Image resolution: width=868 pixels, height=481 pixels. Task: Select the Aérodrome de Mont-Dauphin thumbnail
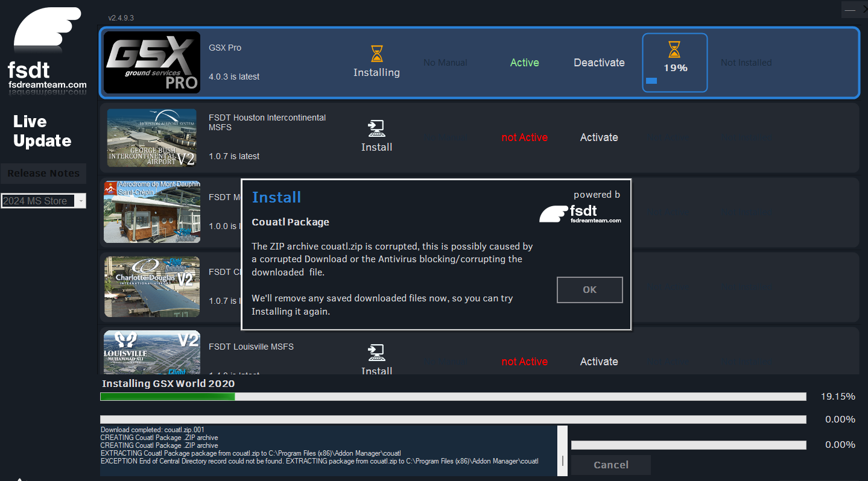tap(152, 212)
